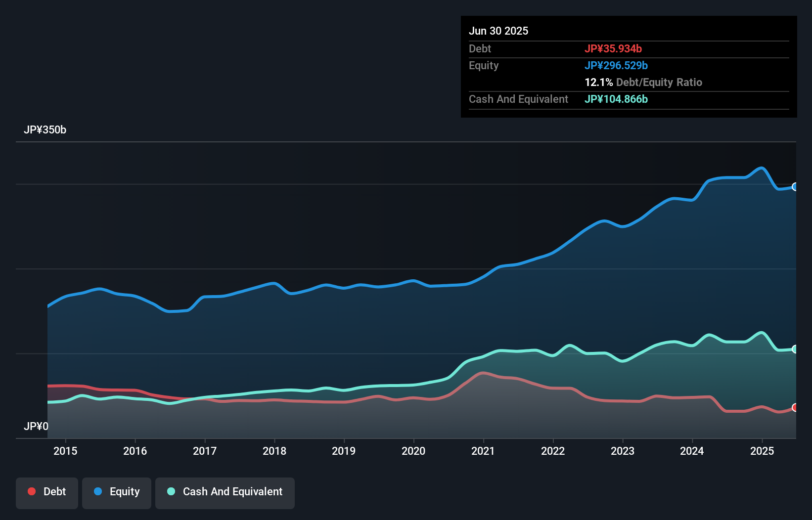Toggle the Debt series visibility
Viewport: 812px width, 520px height.
coord(47,492)
